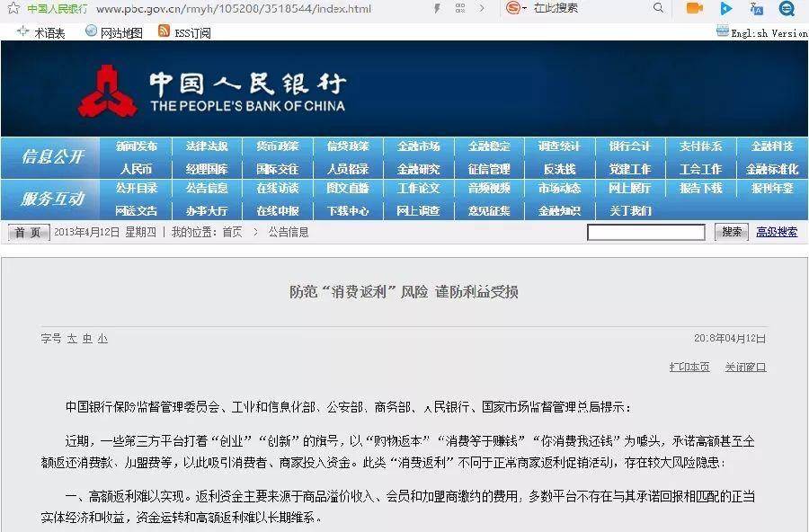Screen dimensions: 809x532
Task: Click the 搜索 button beside the search box
Action: coord(732,232)
